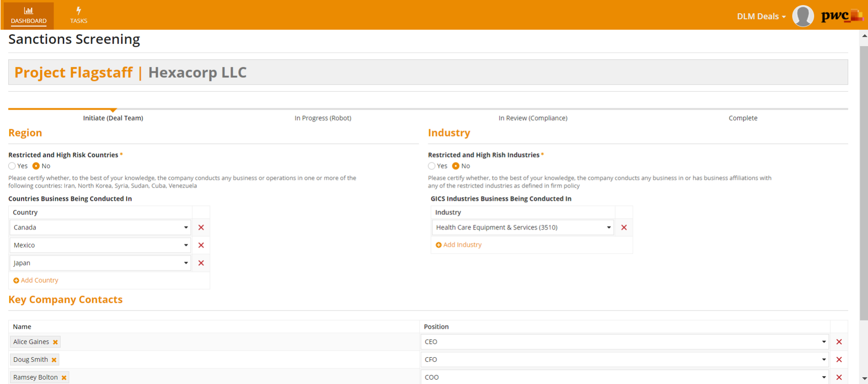
Task: Open the Health Care Equipment & Services dropdown
Action: coord(523,227)
